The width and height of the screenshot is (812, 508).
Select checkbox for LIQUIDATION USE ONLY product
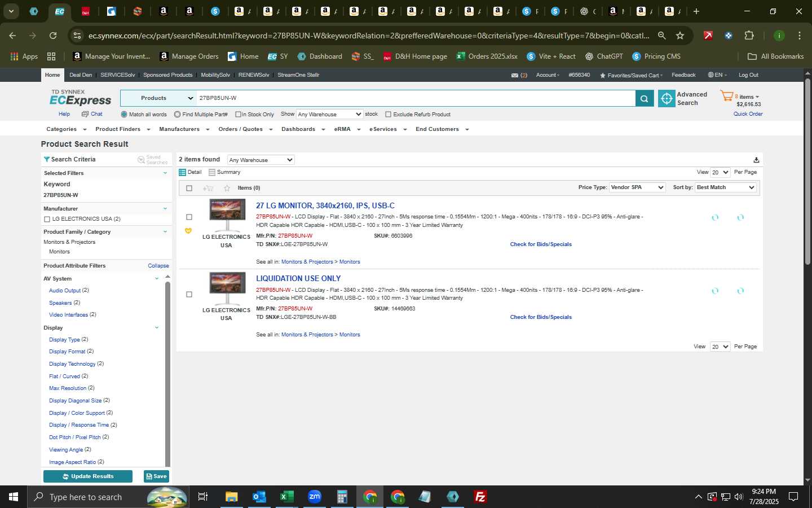tap(189, 295)
